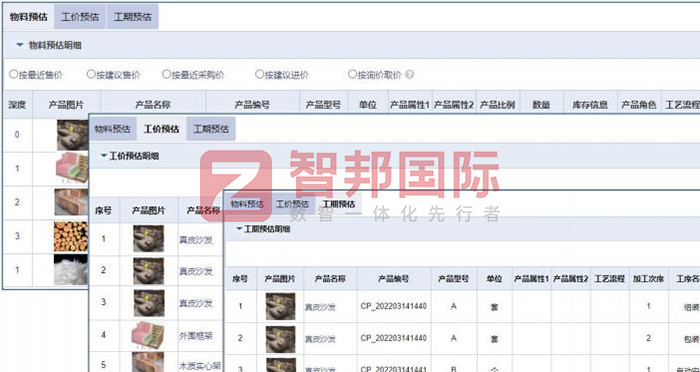
Task: Click 工艺流程 header in front 工期预估 table
Action: tap(609, 279)
